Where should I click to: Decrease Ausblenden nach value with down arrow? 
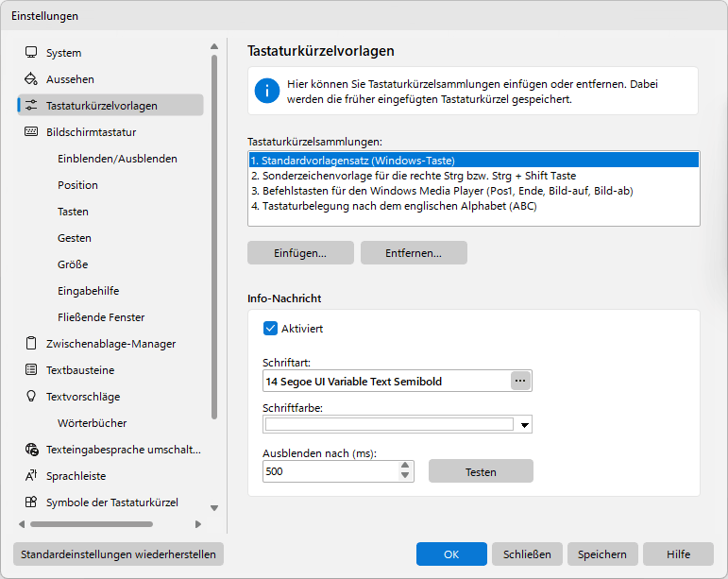405,476
